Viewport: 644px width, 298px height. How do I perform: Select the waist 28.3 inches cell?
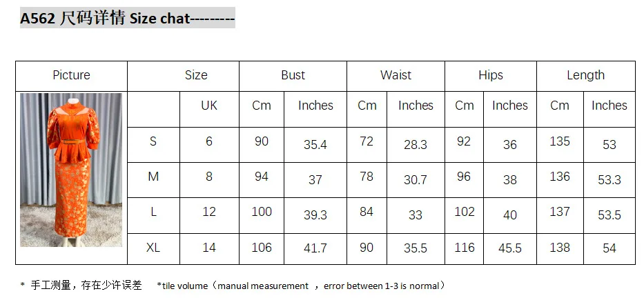click(416, 144)
